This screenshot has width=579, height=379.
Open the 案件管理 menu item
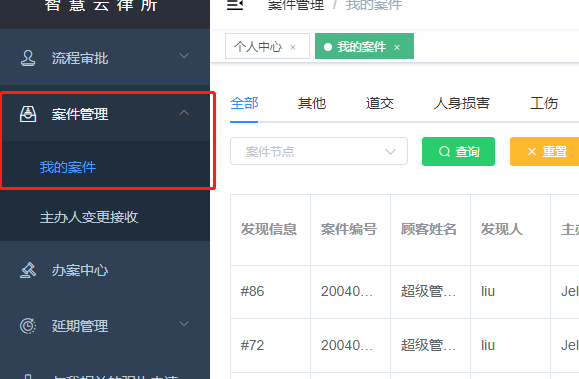105,114
